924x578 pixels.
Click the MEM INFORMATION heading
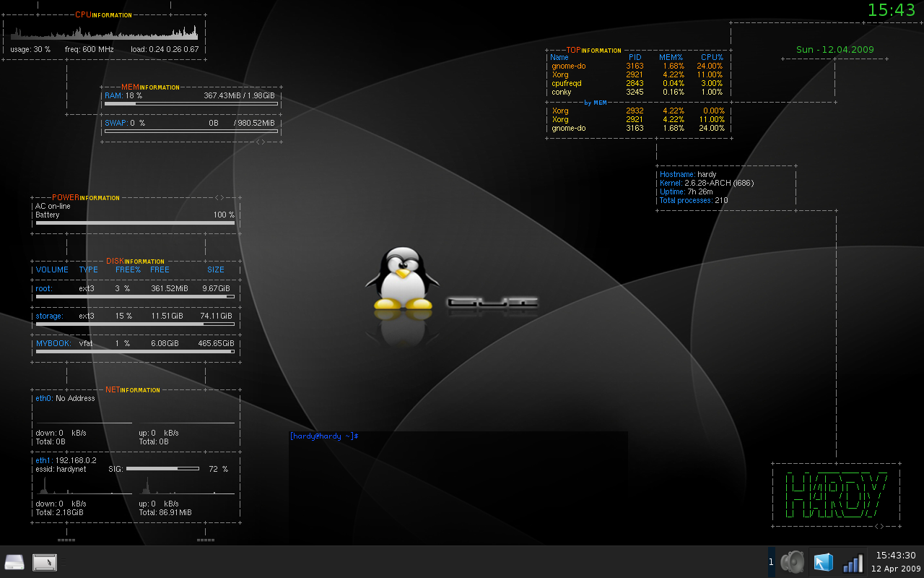click(x=150, y=87)
